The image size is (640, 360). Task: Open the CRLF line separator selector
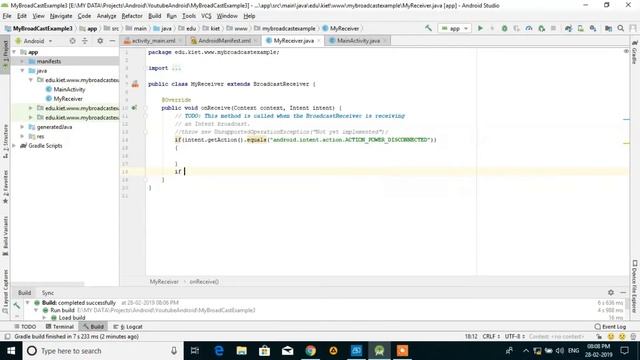(x=491, y=337)
